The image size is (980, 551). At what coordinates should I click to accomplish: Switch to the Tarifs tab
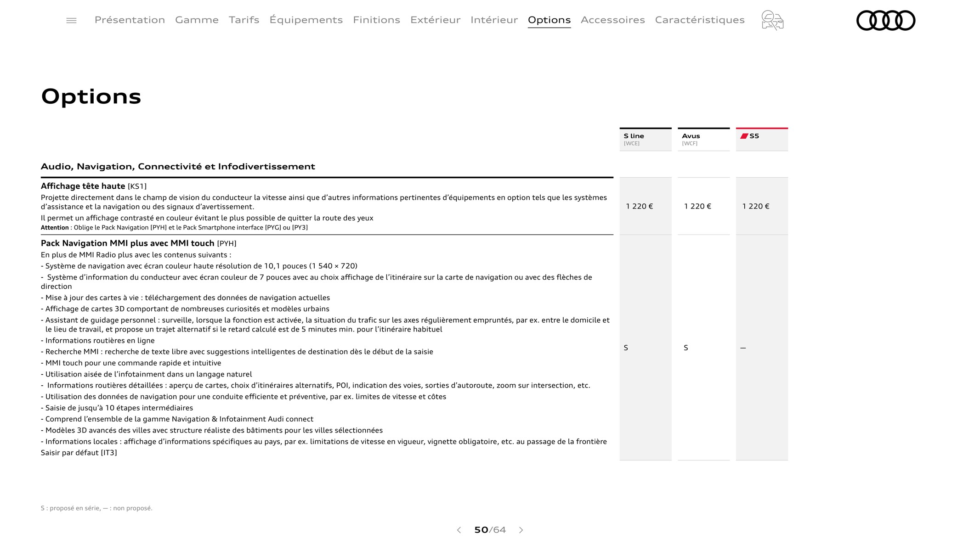pos(244,20)
